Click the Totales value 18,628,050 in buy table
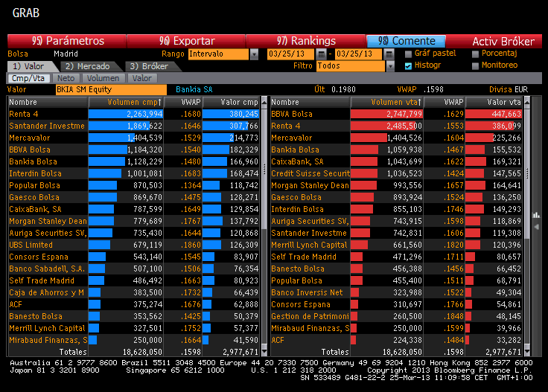 143,352
